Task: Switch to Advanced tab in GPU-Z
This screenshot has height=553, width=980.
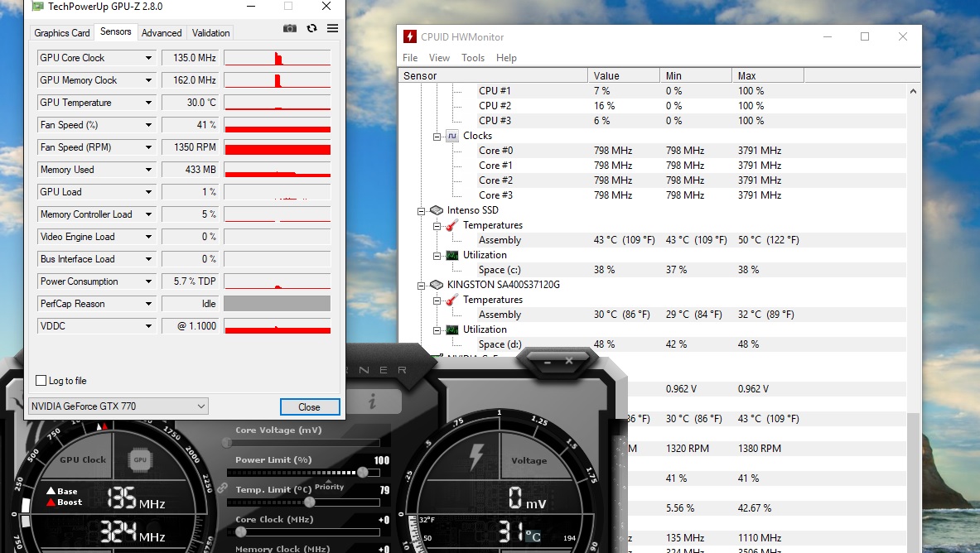Action: point(162,32)
